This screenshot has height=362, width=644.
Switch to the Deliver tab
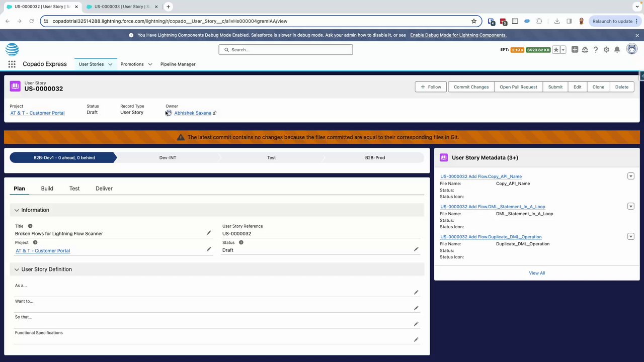point(104,189)
